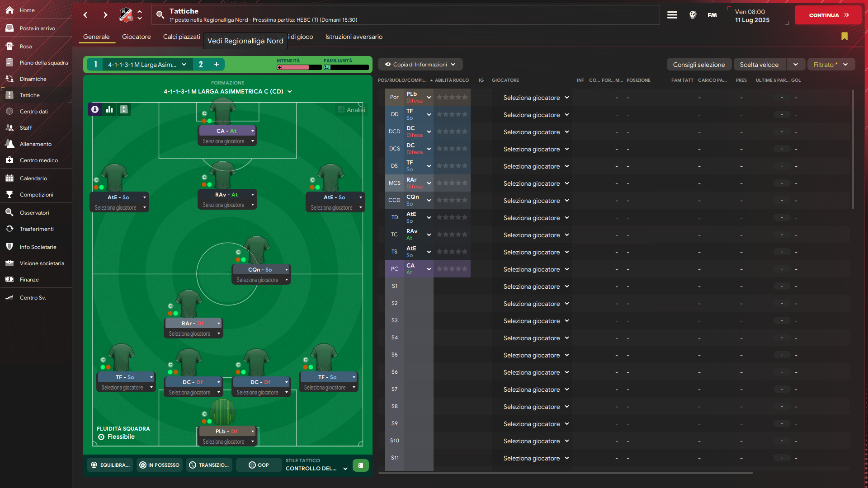Open Copia di Informazioni view dropdown
The image size is (868, 488).
pos(420,64)
